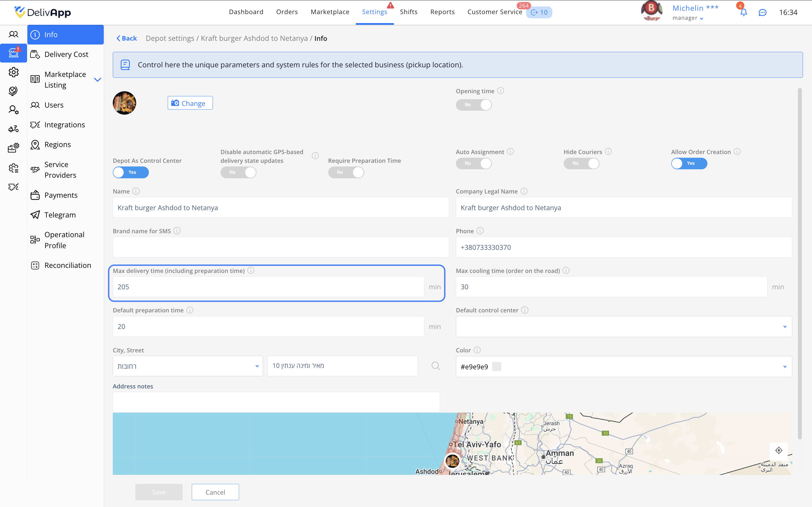812x507 pixels.
Task: Click the Change photo button
Action: (190, 103)
